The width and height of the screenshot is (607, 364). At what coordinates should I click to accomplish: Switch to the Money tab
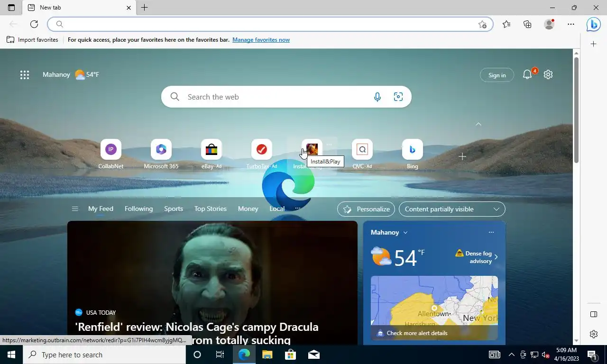point(248,209)
